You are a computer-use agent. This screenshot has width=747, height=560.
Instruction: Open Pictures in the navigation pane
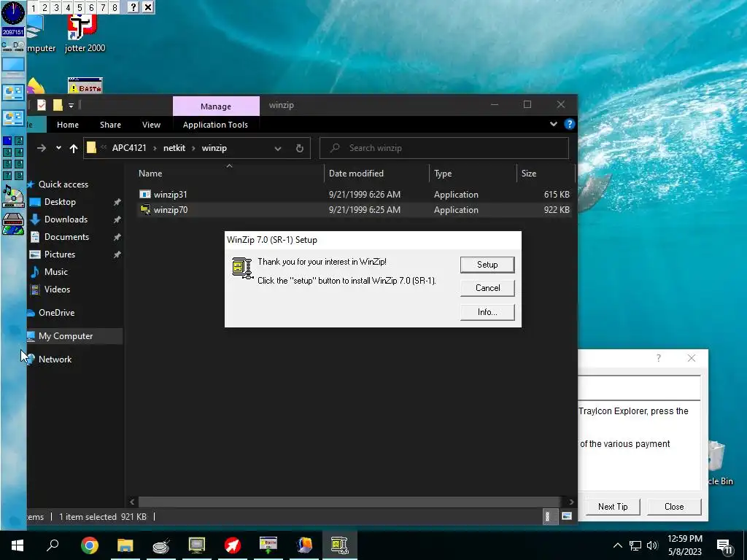click(x=60, y=254)
